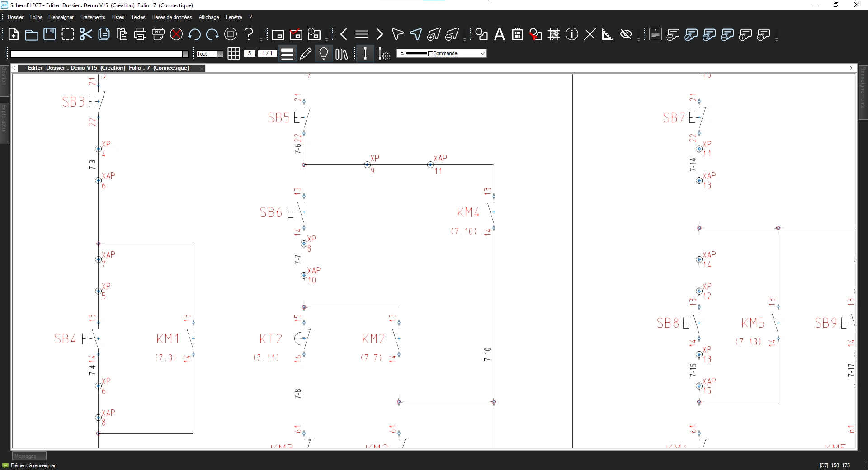Click the pencil edit icon
Screen dimensions: 868x470
306,54
